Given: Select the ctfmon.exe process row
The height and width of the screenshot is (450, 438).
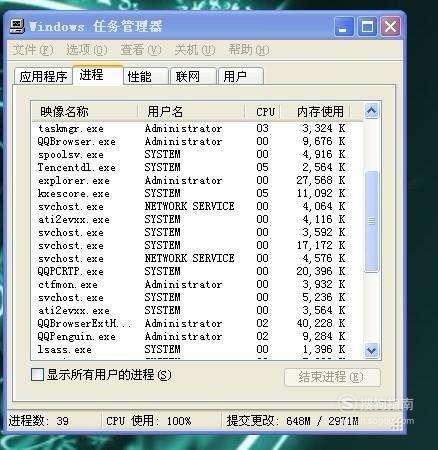Looking at the screenshot, I should (197, 284).
